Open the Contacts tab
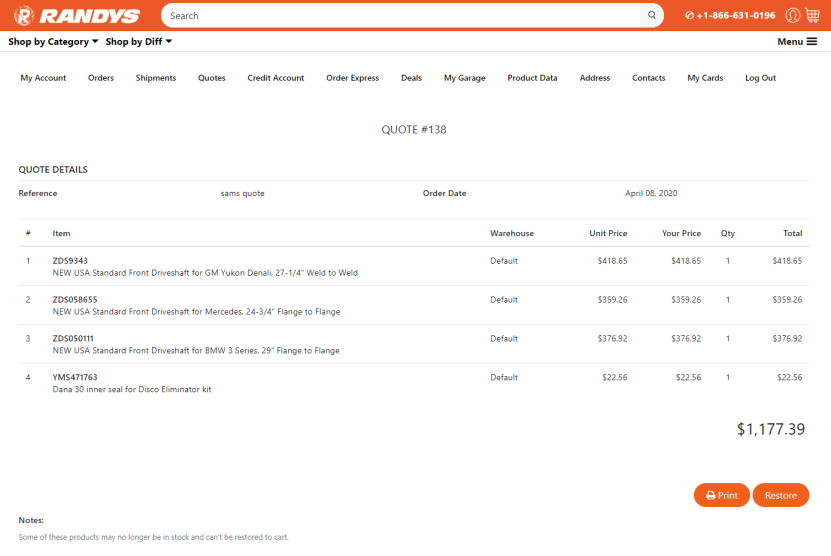 [x=648, y=78]
